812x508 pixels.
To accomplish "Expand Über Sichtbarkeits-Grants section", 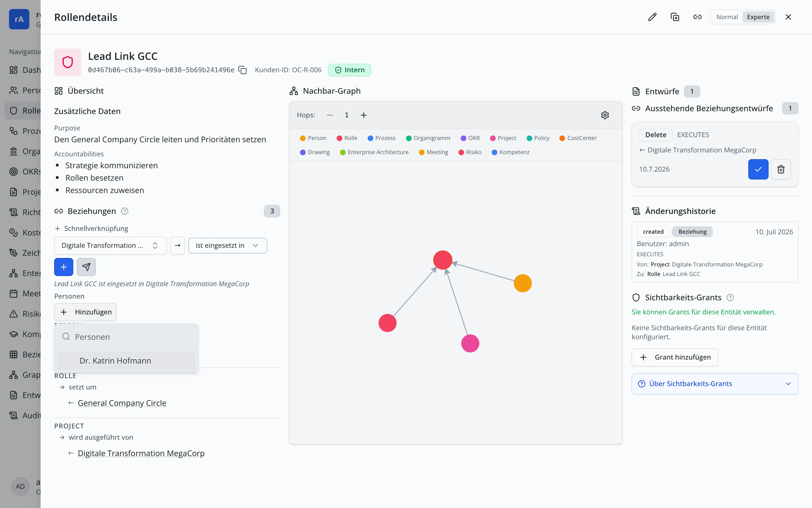I will click(x=715, y=384).
